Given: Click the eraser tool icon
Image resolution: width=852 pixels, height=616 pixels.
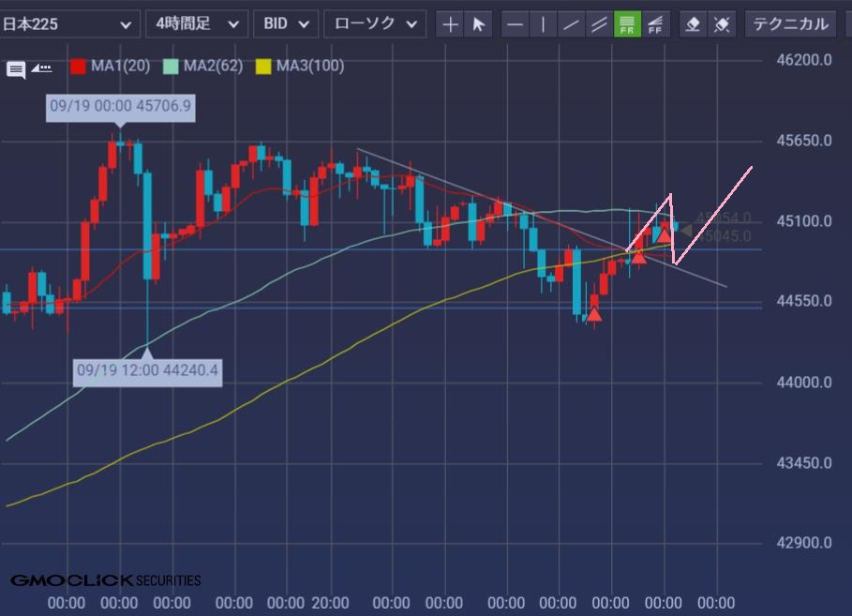Looking at the screenshot, I should [x=693, y=24].
